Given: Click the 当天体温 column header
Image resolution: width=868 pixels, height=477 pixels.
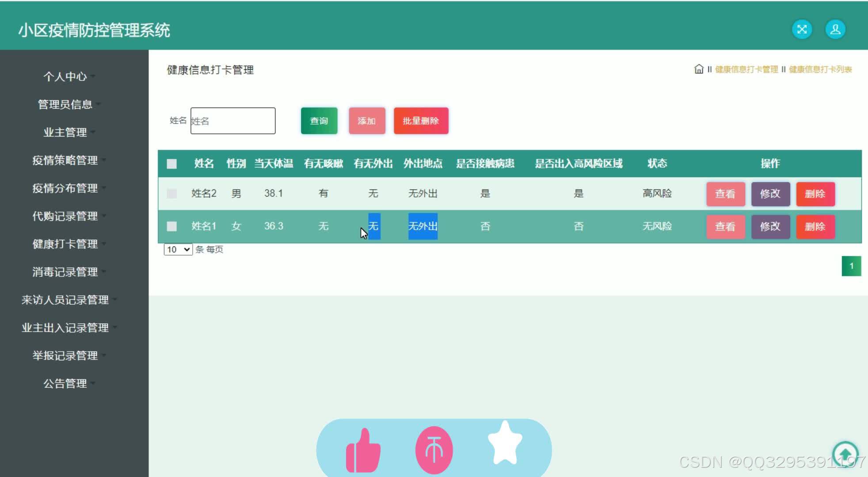Looking at the screenshot, I should (x=274, y=163).
